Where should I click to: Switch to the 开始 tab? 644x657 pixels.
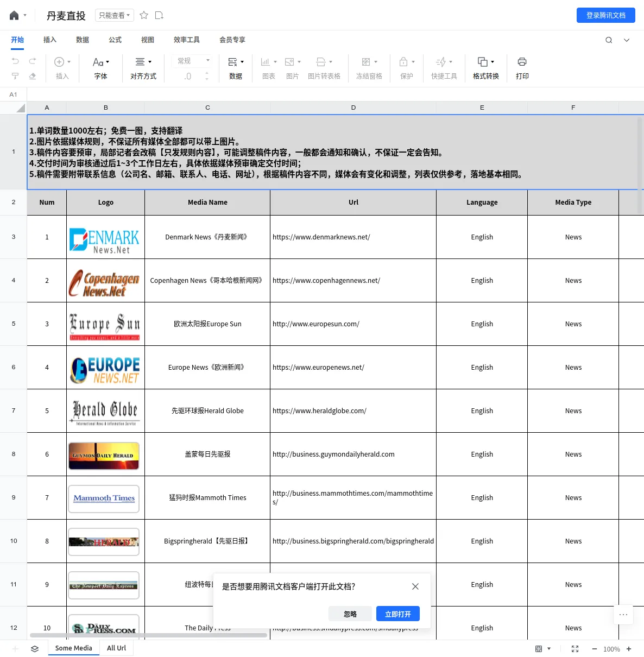pyautogui.click(x=17, y=40)
